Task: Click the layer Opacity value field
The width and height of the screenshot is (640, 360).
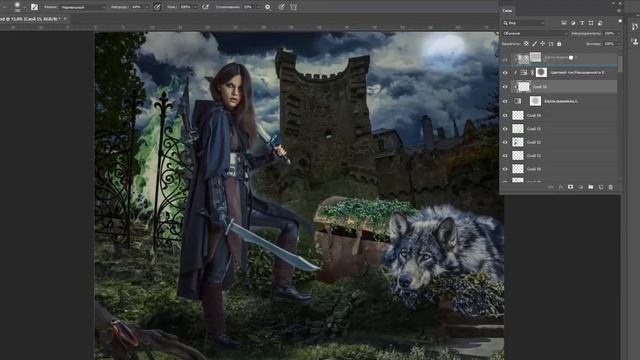Action: [x=610, y=33]
